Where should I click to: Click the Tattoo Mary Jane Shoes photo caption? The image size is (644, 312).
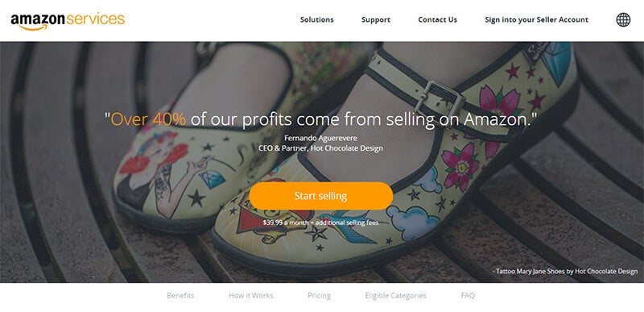pos(567,272)
